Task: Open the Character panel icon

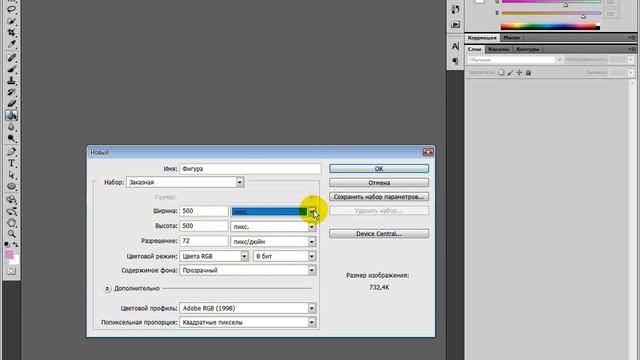Action: (x=456, y=46)
